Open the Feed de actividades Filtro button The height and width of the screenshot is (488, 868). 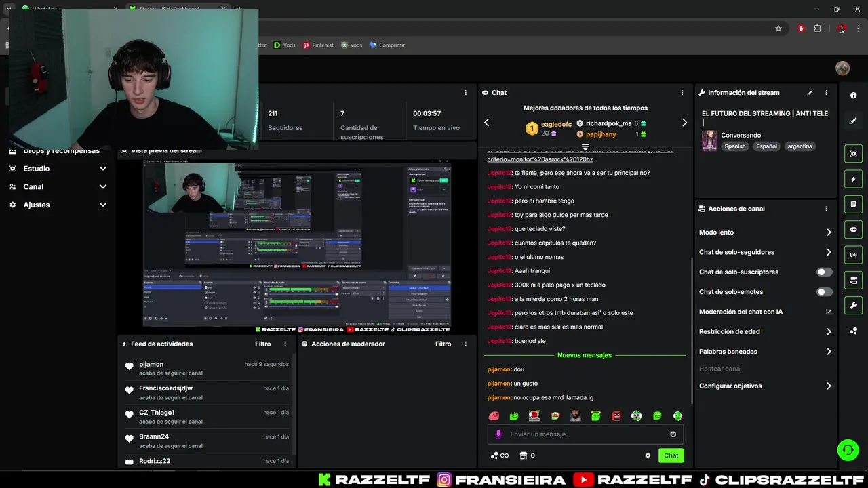[263, 344]
